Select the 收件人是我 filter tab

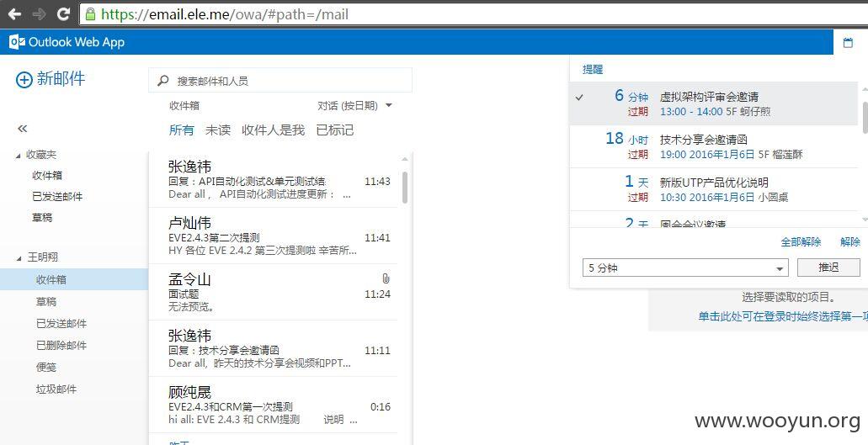point(273,130)
